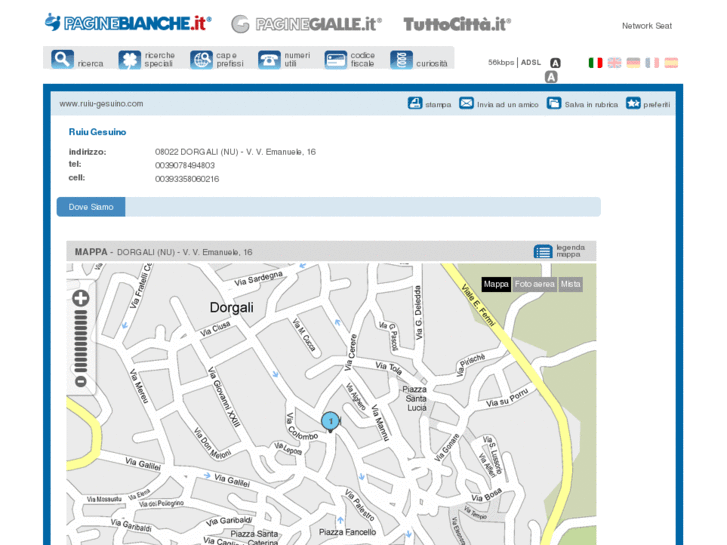Viewport: 727px width, 545px height.
Task: Switch language with the French flag
Action: coord(652,63)
